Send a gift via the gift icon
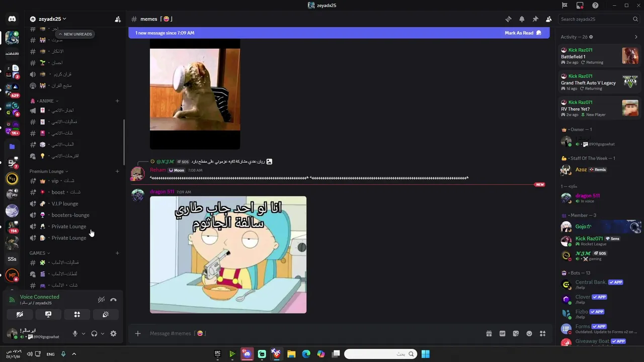The image size is (644, 362). click(489, 333)
